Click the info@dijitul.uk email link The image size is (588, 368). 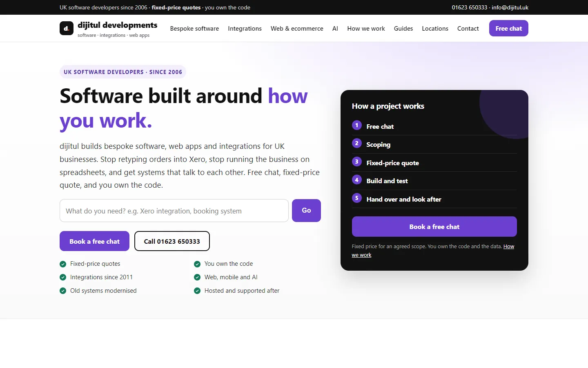(x=510, y=7)
